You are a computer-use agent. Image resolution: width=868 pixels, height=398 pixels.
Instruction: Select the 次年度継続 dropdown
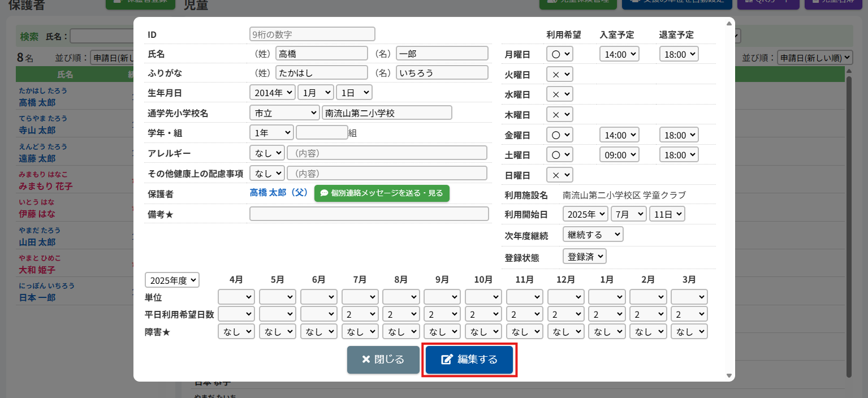(593, 234)
